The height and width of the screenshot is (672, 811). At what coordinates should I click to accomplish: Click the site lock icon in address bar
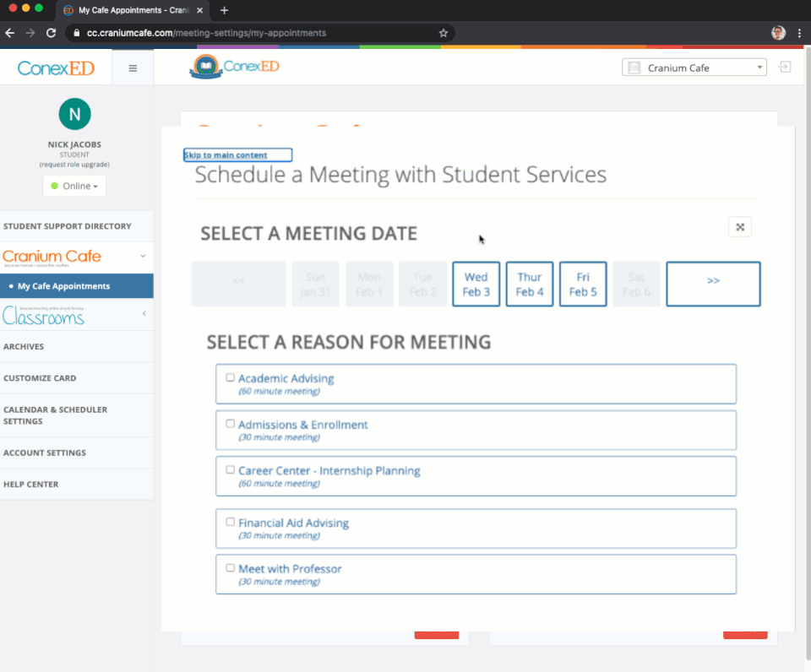(x=77, y=33)
